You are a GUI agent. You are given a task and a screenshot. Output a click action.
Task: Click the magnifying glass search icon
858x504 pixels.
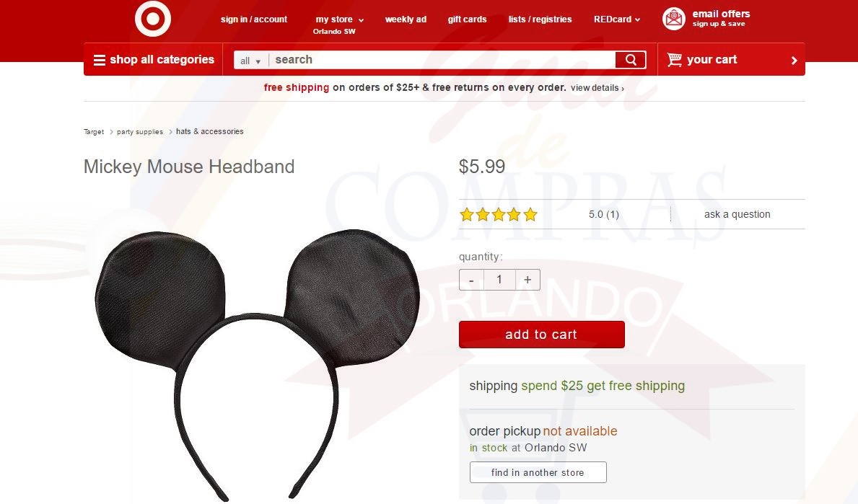(631, 60)
